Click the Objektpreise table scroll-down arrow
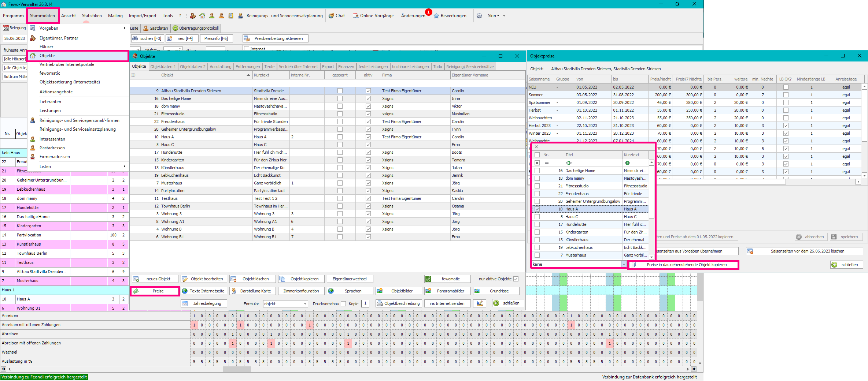The image size is (868, 381). (x=864, y=175)
